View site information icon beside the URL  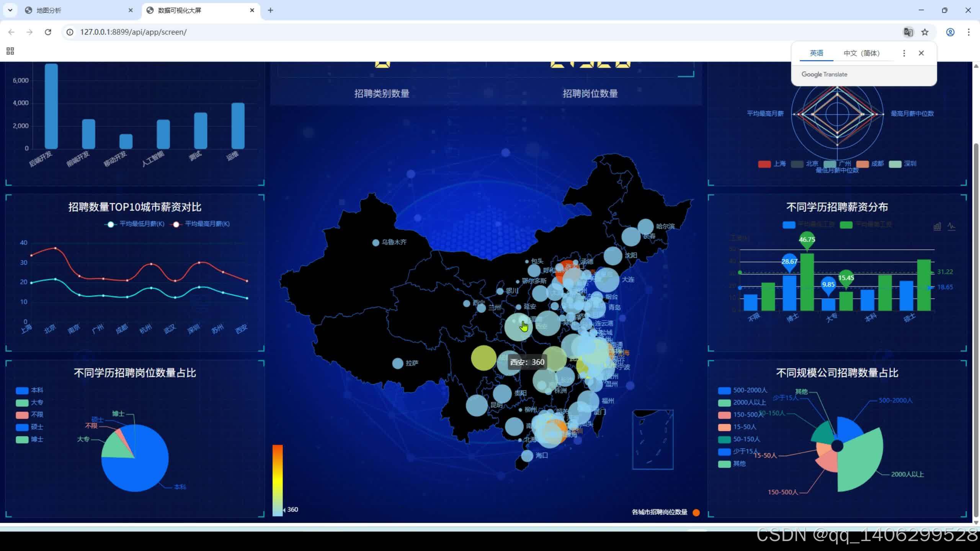click(70, 32)
